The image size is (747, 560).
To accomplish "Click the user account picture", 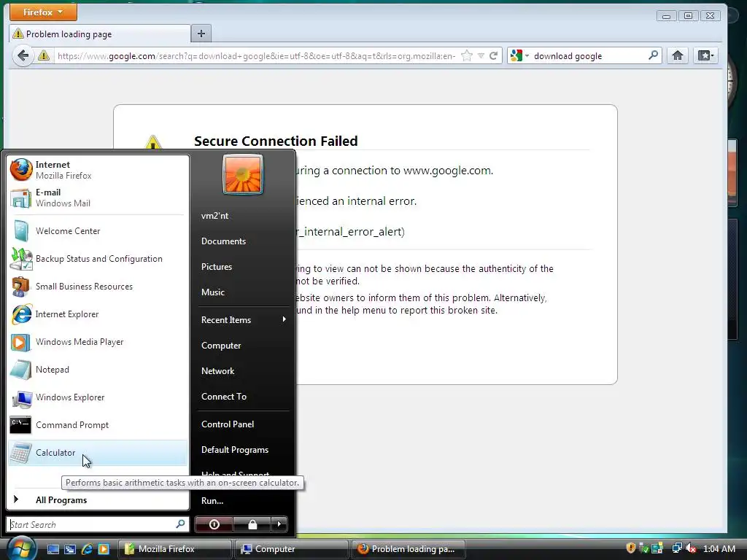I will tap(242, 174).
